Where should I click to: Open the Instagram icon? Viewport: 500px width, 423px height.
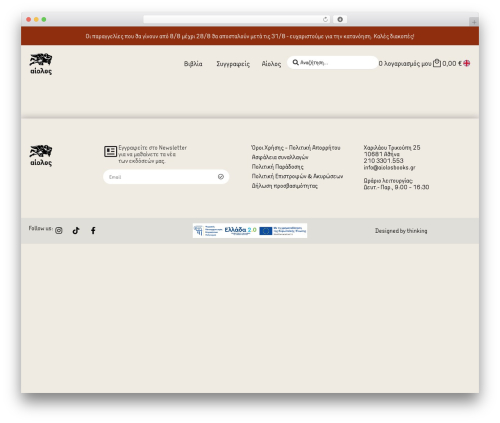tap(59, 230)
